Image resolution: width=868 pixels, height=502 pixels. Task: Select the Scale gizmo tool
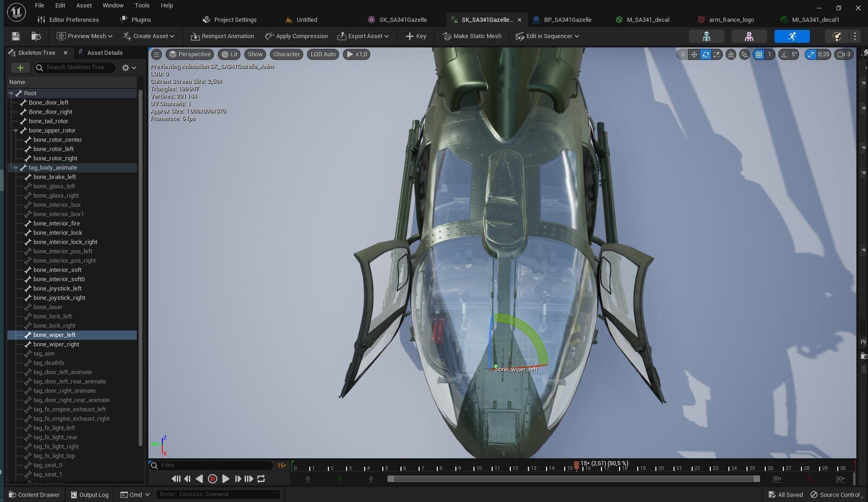717,54
